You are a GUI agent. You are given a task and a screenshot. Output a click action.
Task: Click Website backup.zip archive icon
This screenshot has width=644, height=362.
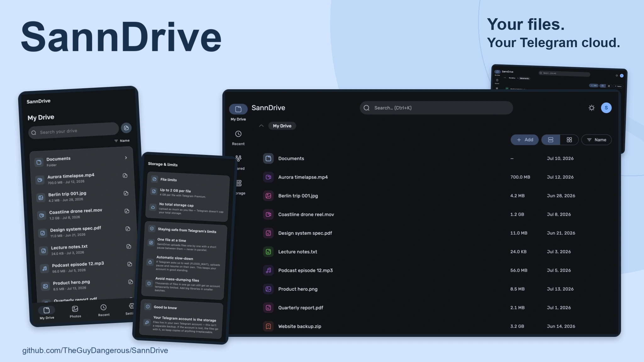coord(268,326)
